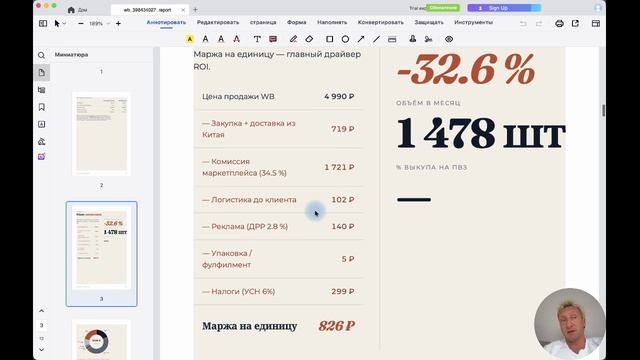Image resolution: width=640 pixels, height=360 pixels.
Task: Print the document via printer icon
Action: tap(559, 24)
